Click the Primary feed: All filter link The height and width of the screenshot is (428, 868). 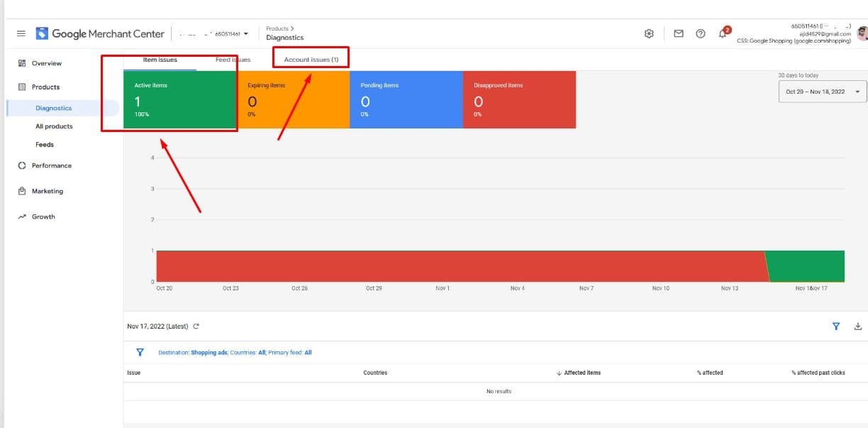289,352
